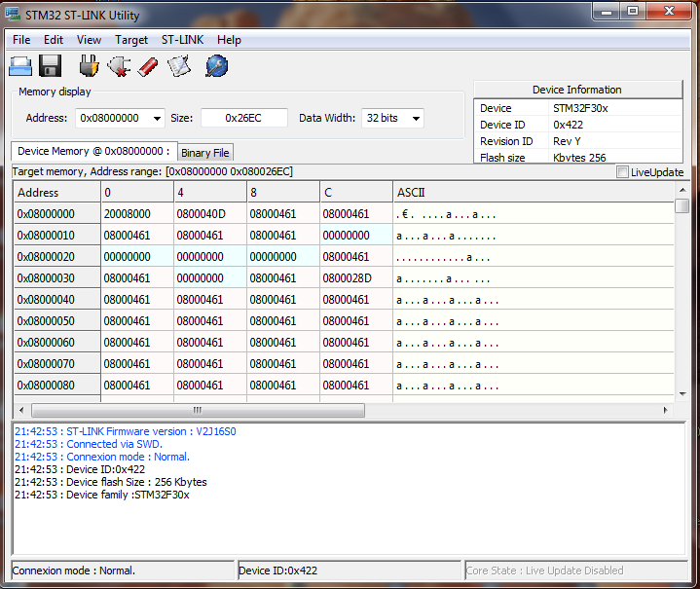
Task: Switch to the Binary File tab
Action: tap(204, 153)
